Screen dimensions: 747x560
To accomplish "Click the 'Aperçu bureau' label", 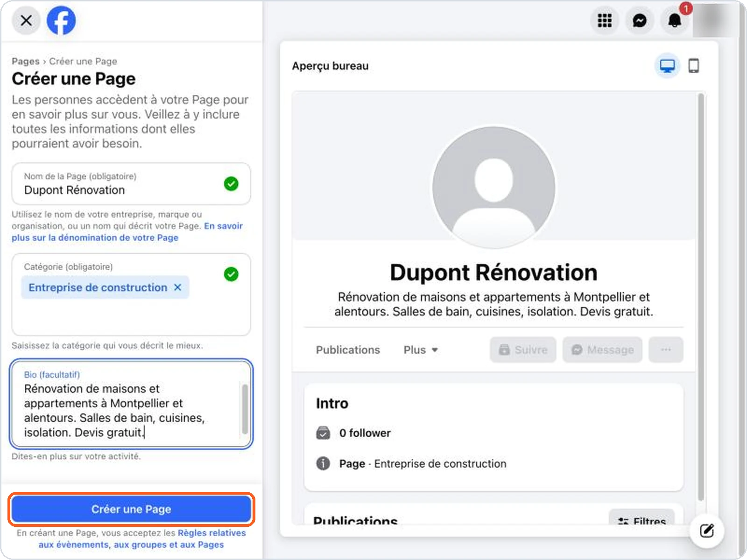I will tap(330, 66).
